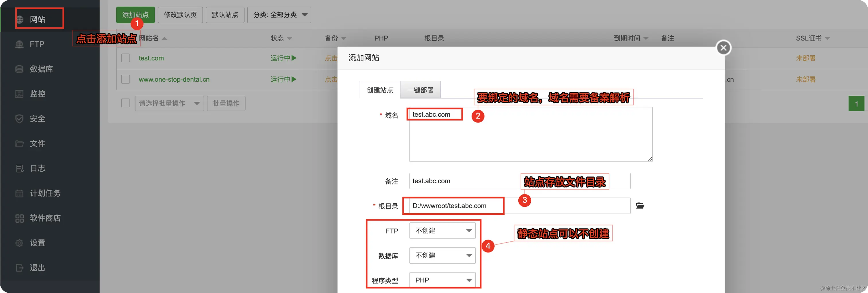Open the 日志 logs section

37,168
